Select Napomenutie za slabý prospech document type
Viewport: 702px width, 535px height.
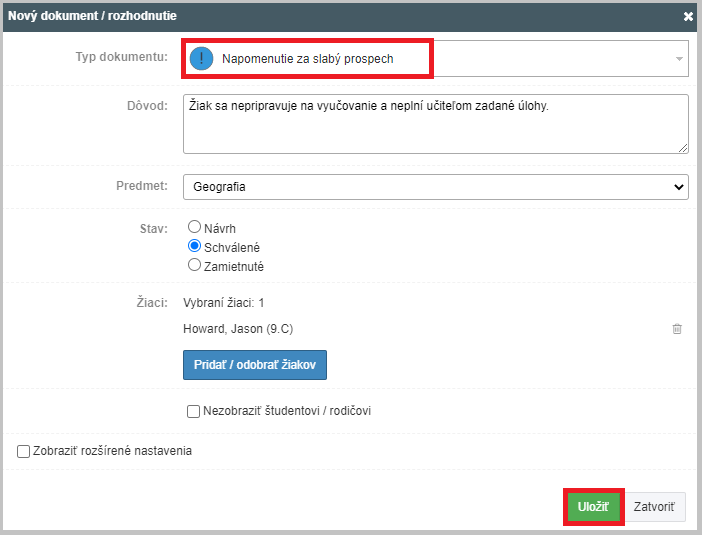[x=308, y=59]
